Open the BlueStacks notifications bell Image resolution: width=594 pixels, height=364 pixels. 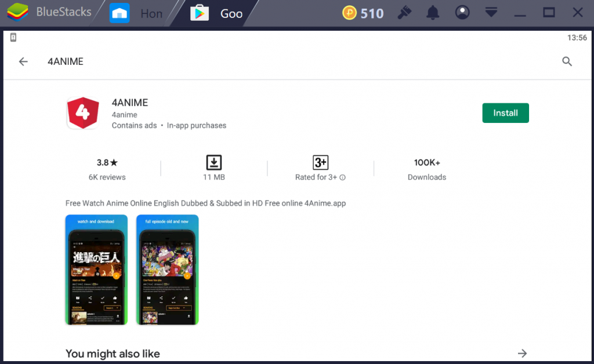pyautogui.click(x=433, y=13)
